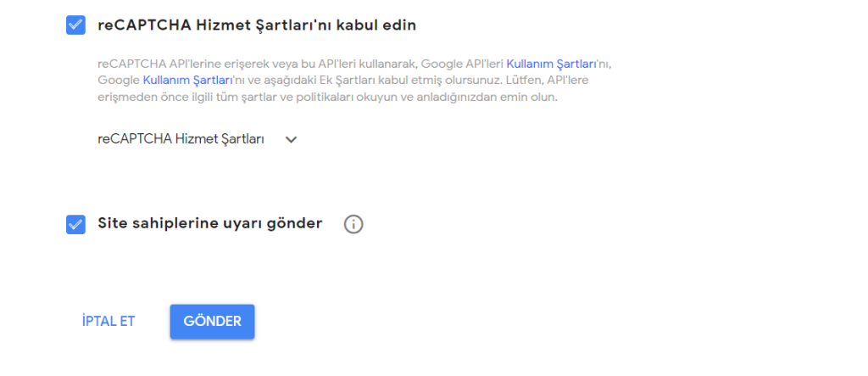Follow the second blue Kullanım Şartları hyperlink

pyautogui.click(x=188, y=80)
